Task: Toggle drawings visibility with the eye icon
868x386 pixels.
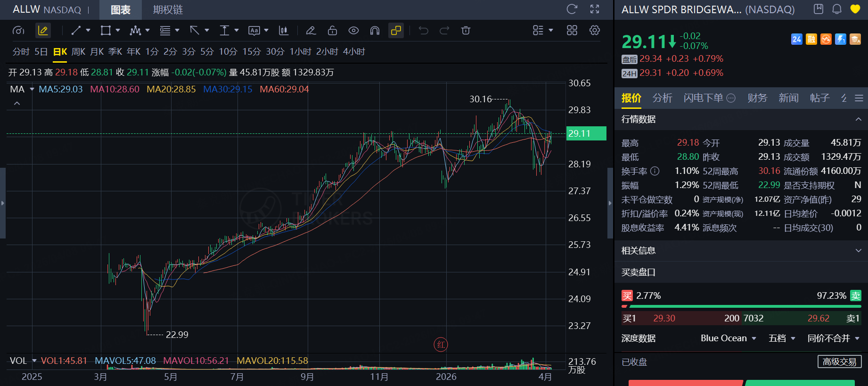Action: point(353,31)
